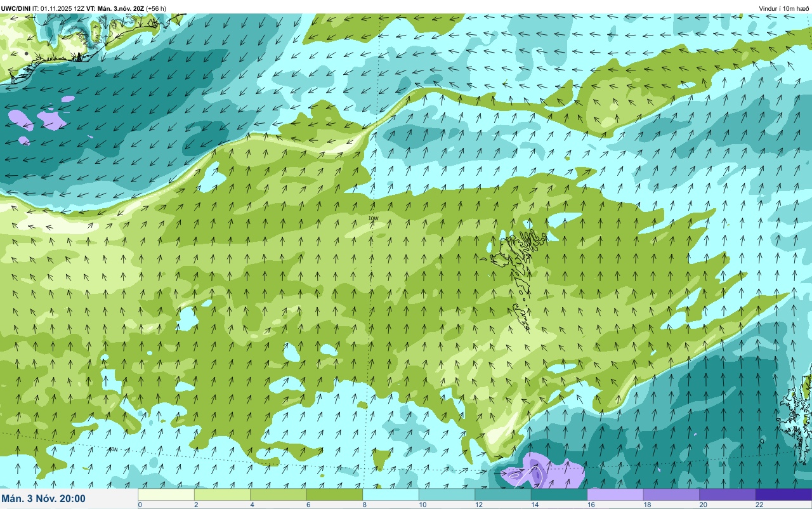This screenshot has width=812, height=509.
Task: Click the 18–20 wind speed legend swatch
Action: [x=671, y=494]
